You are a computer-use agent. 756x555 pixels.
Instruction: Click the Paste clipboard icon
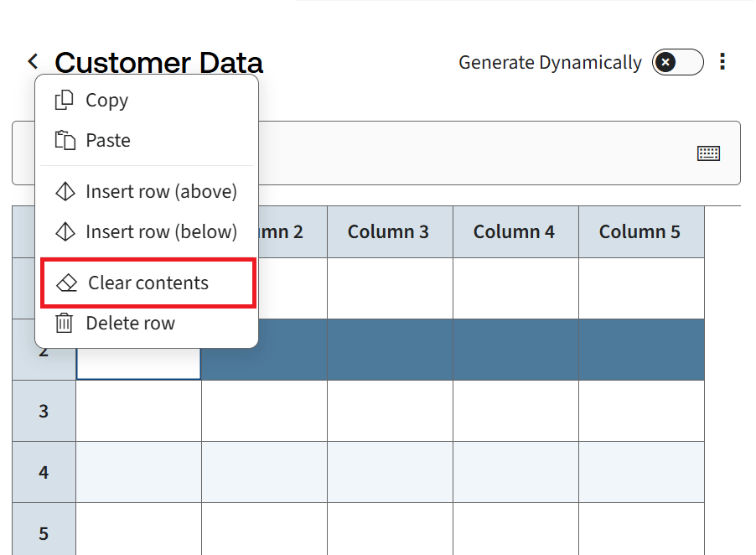click(x=65, y=141)
